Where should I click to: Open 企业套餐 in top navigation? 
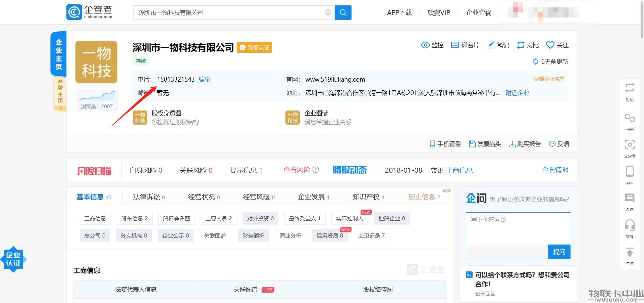click(x=478, y=12)
